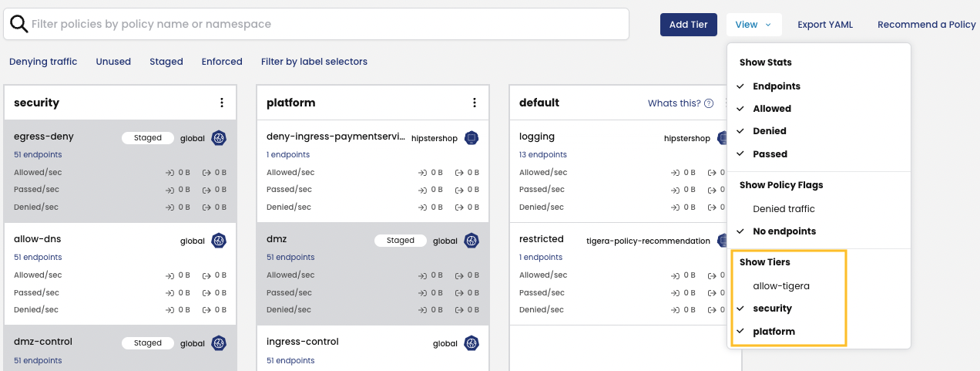Show the allow-tigera tier
Screen dimensions: 980x371
click(x=780, y=286)
